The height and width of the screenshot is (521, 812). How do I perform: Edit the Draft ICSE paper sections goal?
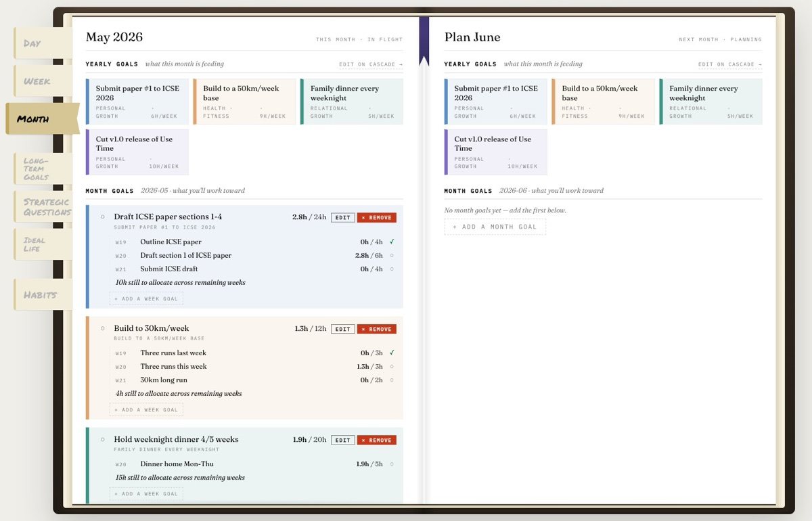tap(342, 218)
